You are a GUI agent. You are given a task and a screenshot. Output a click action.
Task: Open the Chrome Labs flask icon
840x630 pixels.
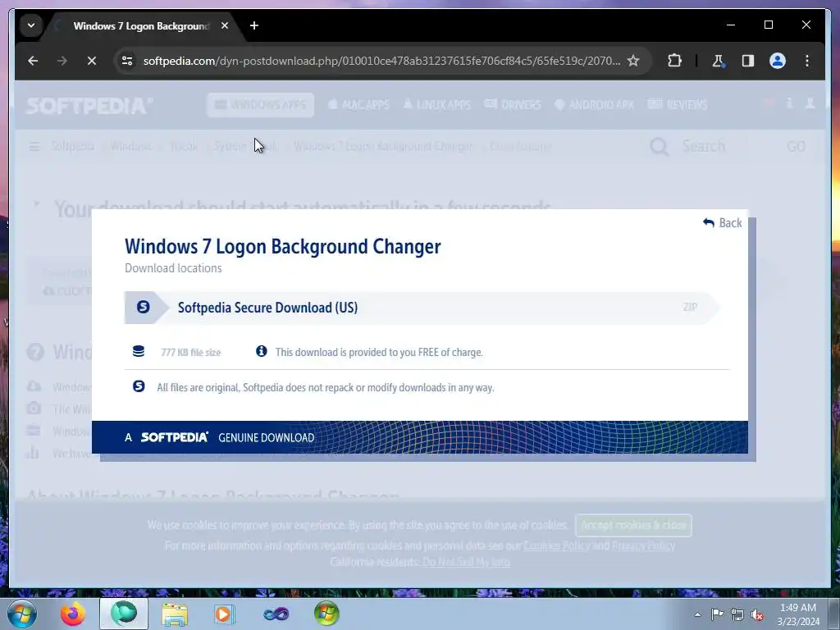[718, 61]
